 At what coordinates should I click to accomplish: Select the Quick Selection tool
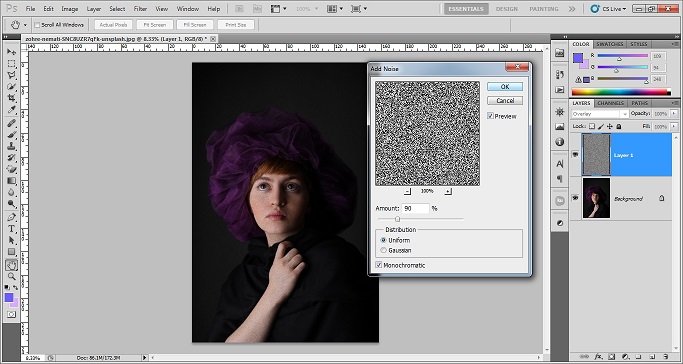coord(11,87)
